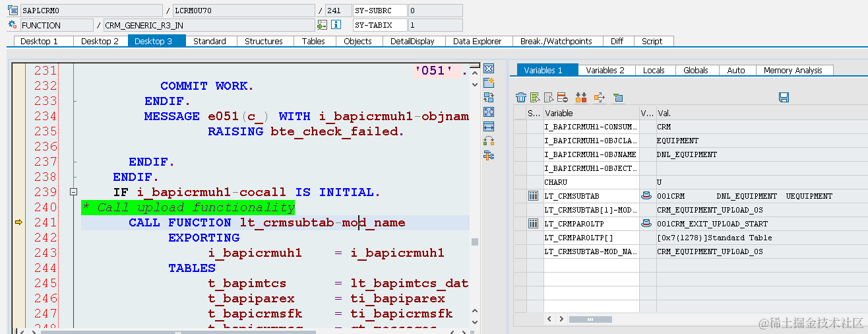868x334 pixels.
Task: Open the DetailDisplay tab
Action: [412, 41]
